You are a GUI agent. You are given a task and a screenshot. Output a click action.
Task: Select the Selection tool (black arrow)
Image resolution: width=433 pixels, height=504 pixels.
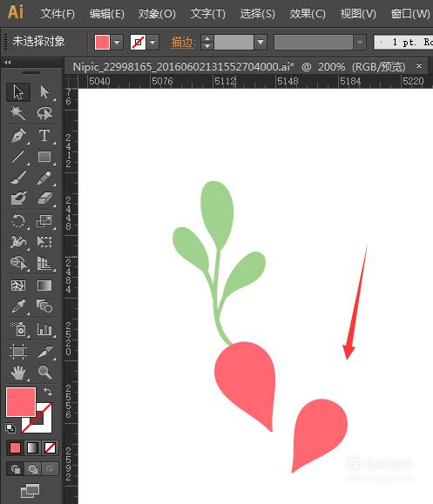tap(18, 92)
